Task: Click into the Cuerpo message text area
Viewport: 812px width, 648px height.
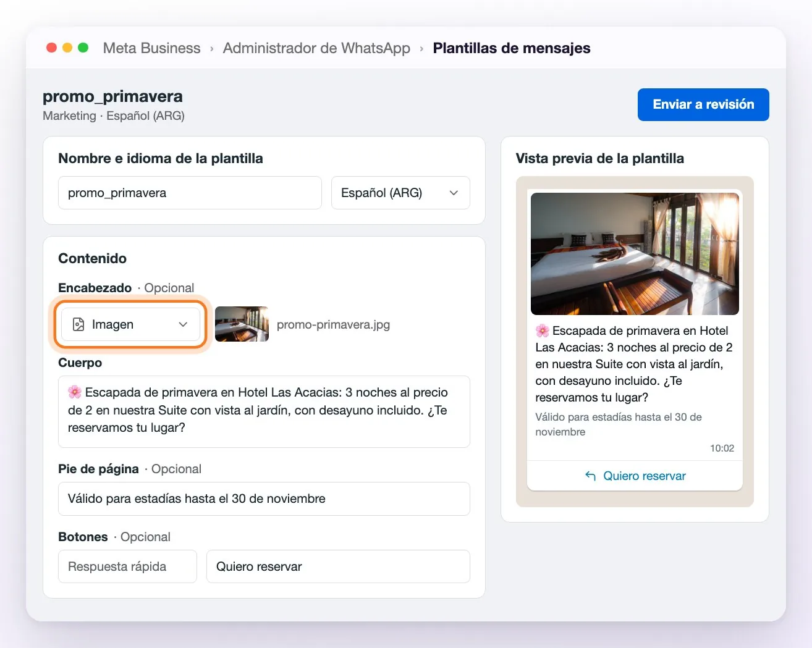Action: coord(264,411)
